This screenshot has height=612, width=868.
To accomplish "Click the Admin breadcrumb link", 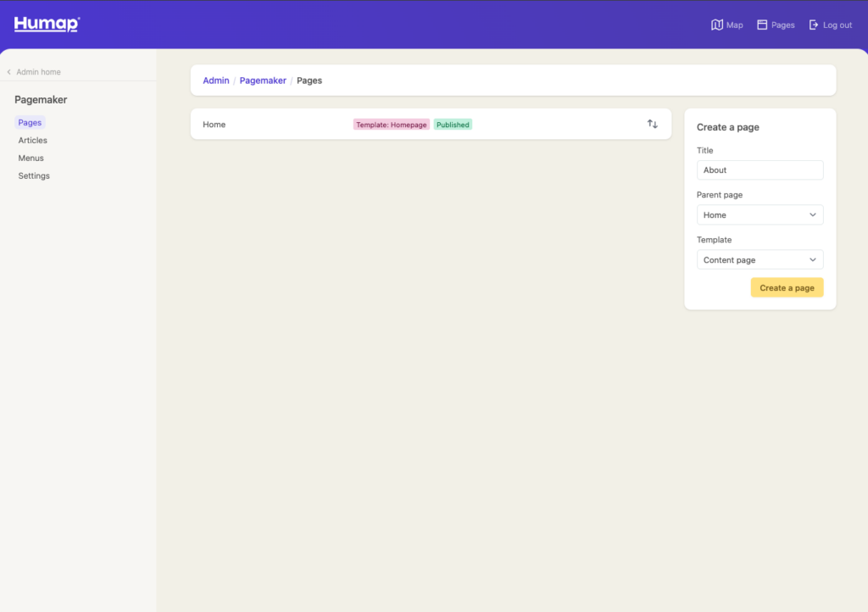I will pyautogui.click(x=215, y=81).
